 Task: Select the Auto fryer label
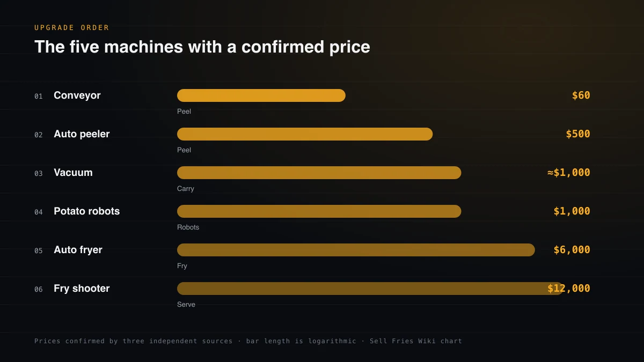pos(78,250)
